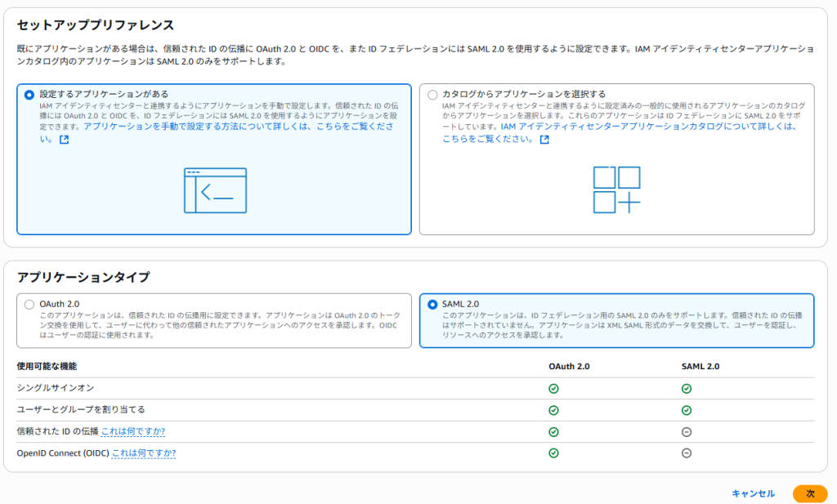Image resolution: width=837 pixels, height=504 pixels.
Task: Click OAuth 2.0 checkmark for OpenID Connect row
Action: click(x=553, y=453)
